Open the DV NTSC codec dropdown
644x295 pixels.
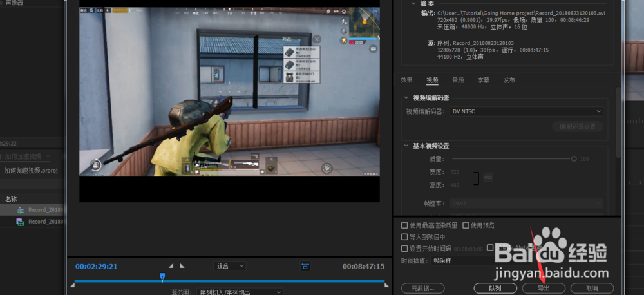pos(526,111)
